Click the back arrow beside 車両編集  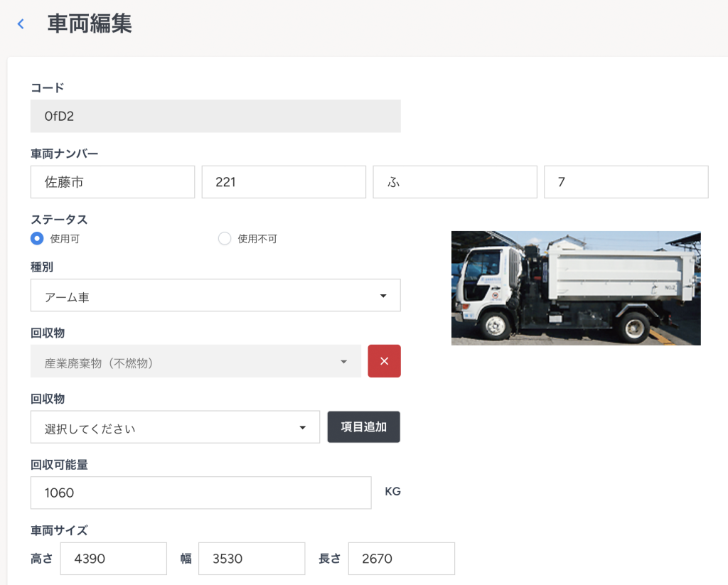(x=21, y=24)
